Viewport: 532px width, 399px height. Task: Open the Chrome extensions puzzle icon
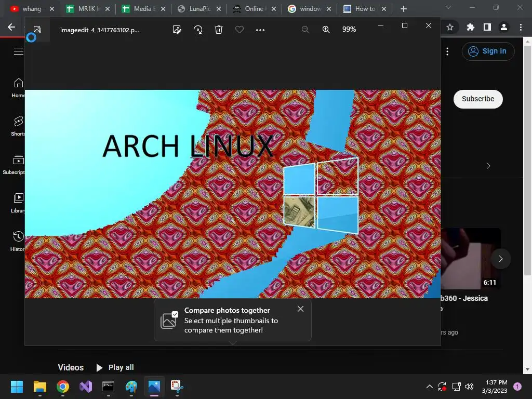pos(470,27)
